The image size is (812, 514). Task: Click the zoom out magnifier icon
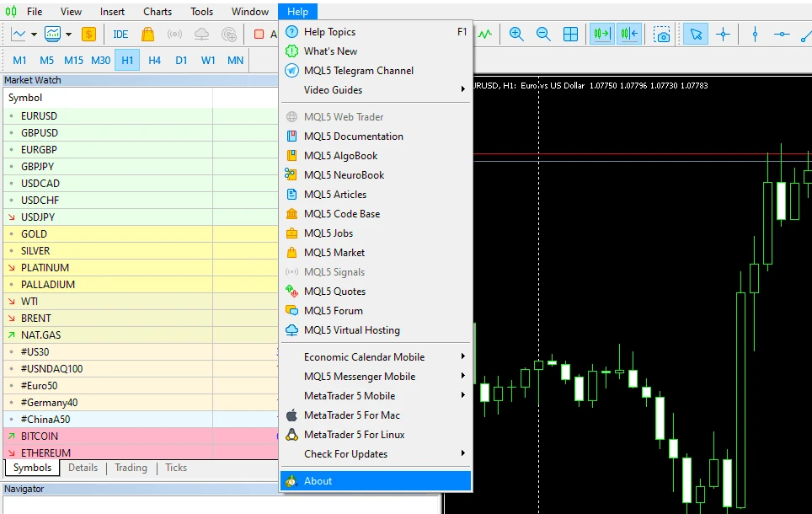pos(543,35)
